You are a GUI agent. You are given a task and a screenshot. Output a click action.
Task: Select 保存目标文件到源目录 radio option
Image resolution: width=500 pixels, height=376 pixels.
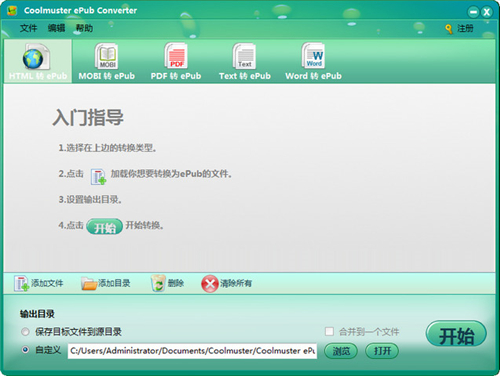click(25, 332)
